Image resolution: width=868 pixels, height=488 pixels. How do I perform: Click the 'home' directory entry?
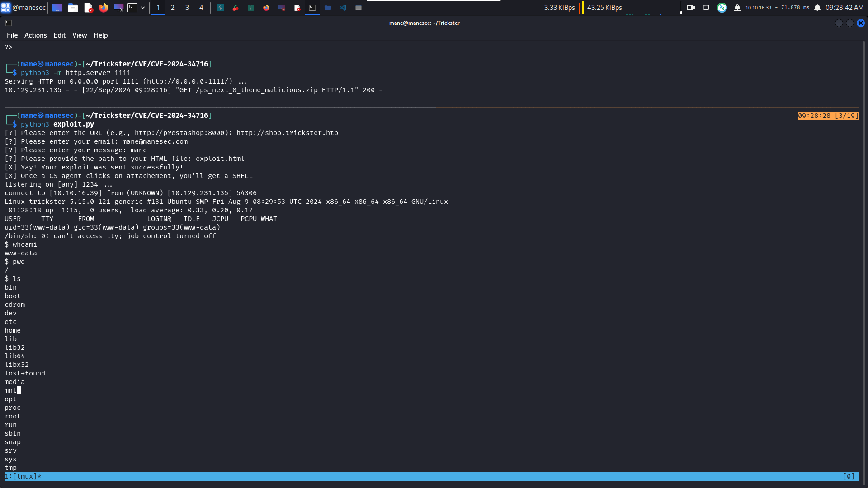[x=13, y=330]
